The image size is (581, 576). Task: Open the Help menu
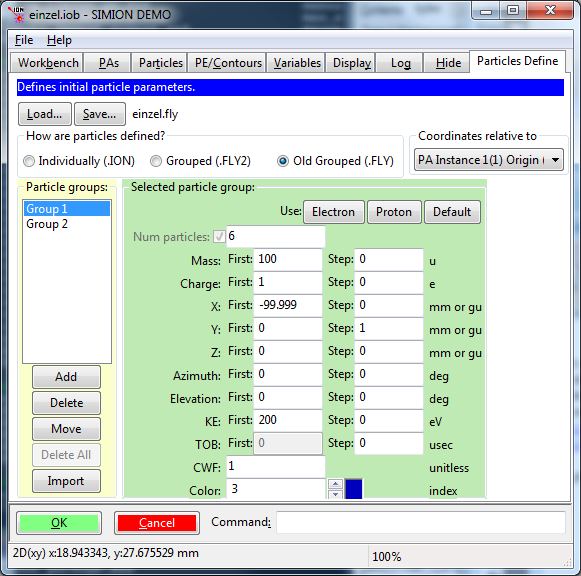59,40
